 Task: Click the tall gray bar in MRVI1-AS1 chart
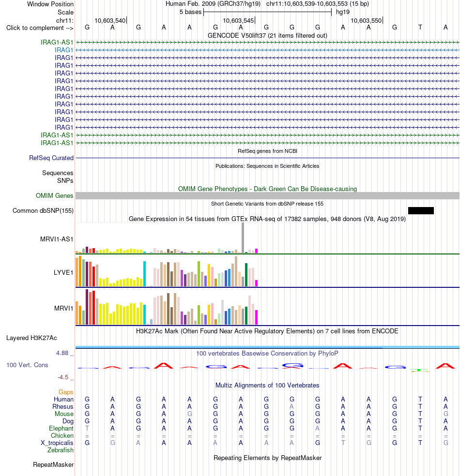click(x=243, y=238)
